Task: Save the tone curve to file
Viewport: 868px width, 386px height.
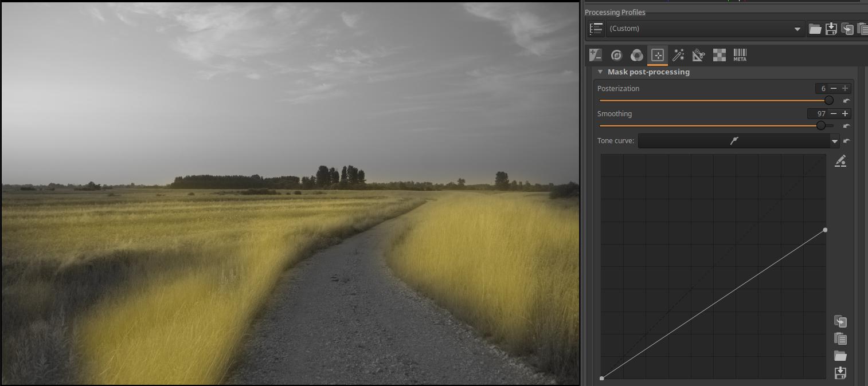Action: 840,373
